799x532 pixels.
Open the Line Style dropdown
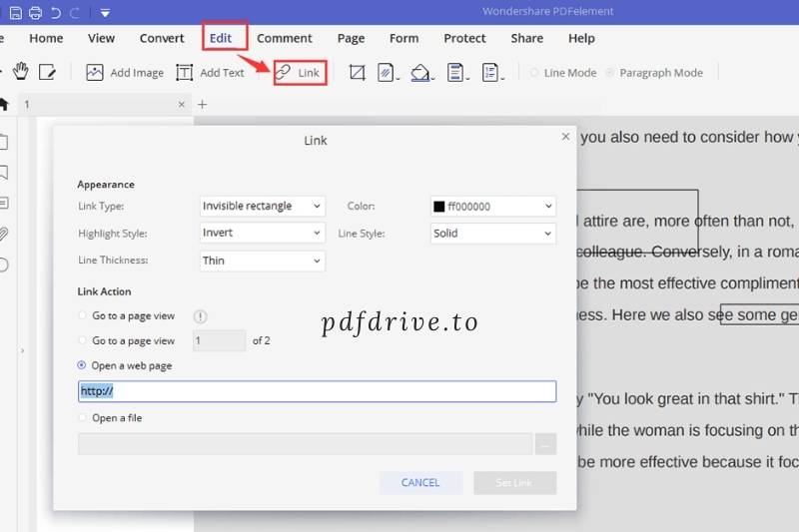(x=492, y=234)
